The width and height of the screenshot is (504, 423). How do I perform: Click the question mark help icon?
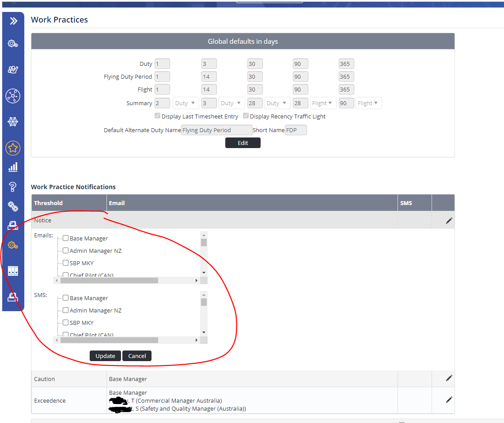[x=13, y=187]
